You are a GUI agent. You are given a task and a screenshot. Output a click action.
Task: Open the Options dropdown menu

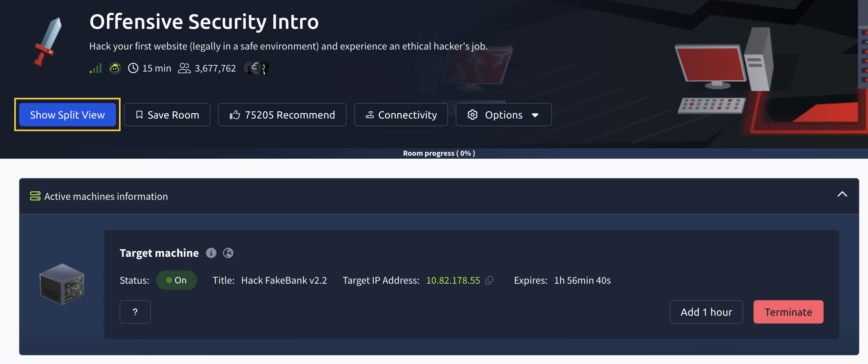click(x=503, y=115)
